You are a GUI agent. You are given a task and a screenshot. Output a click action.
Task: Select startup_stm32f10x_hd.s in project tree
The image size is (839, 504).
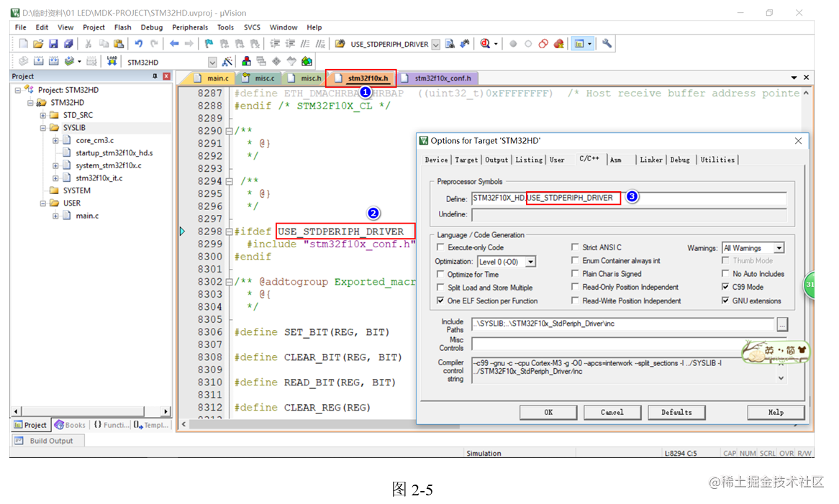[x=114, y=153]
